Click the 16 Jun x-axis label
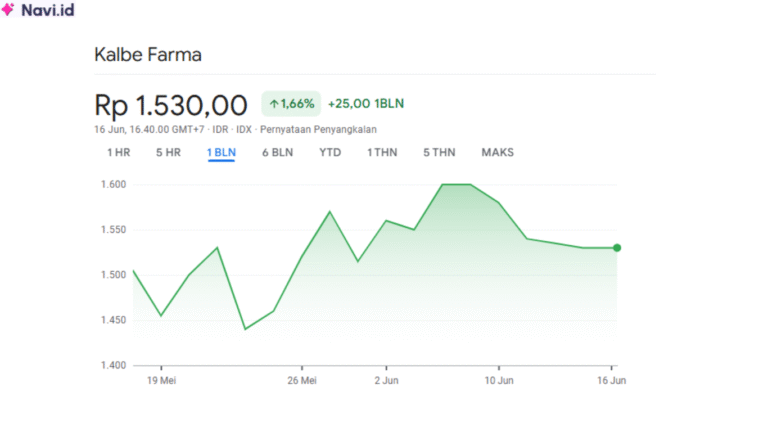768x432 pixels. coord(611,380)
